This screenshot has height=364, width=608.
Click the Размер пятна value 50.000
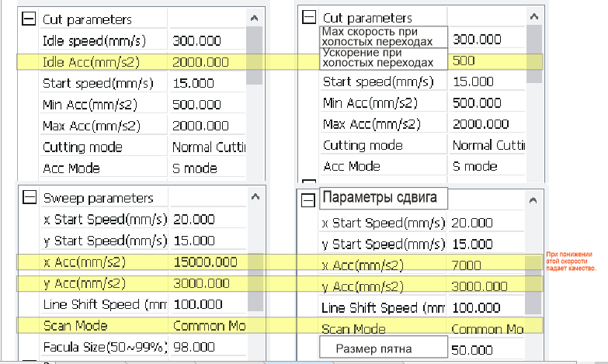[x=474, y=350]
